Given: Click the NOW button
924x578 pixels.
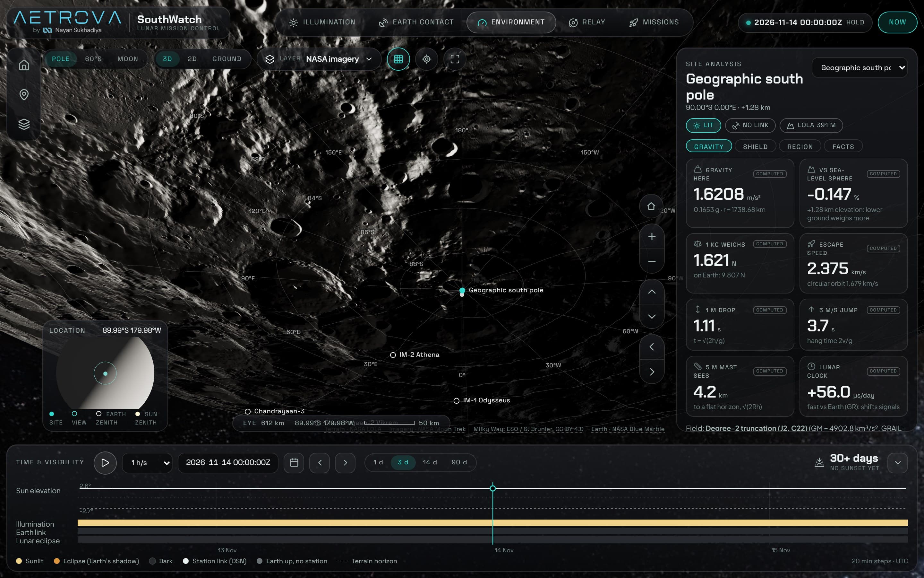Looking at the screenshot, I should (897, 22).
